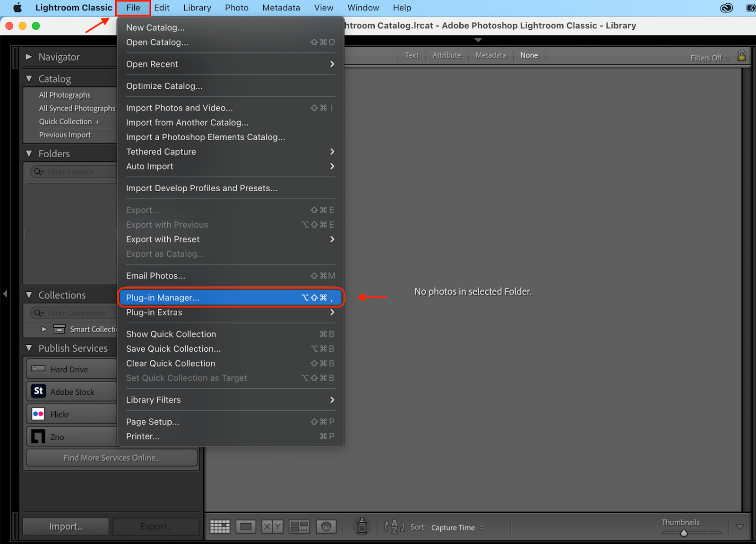Click the Filter Collections search icon
The image size is (756, 544).
click(39, 313)
